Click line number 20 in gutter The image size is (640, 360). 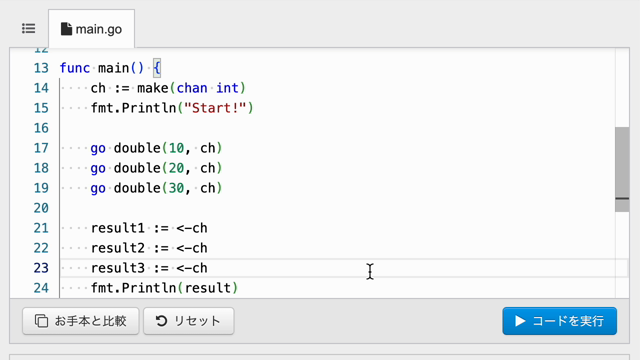[x=41, y=208]
